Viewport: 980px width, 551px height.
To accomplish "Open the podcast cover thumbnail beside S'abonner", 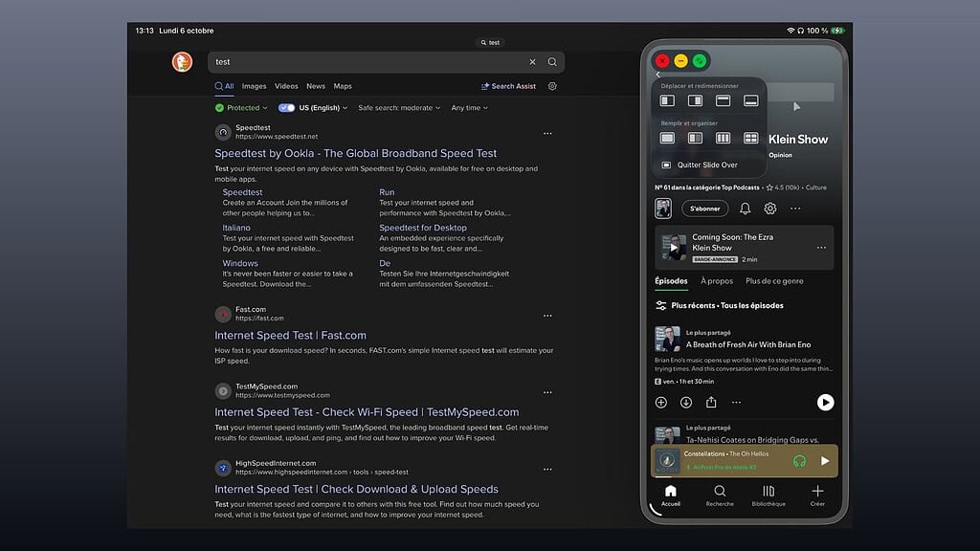I will 663,209.
